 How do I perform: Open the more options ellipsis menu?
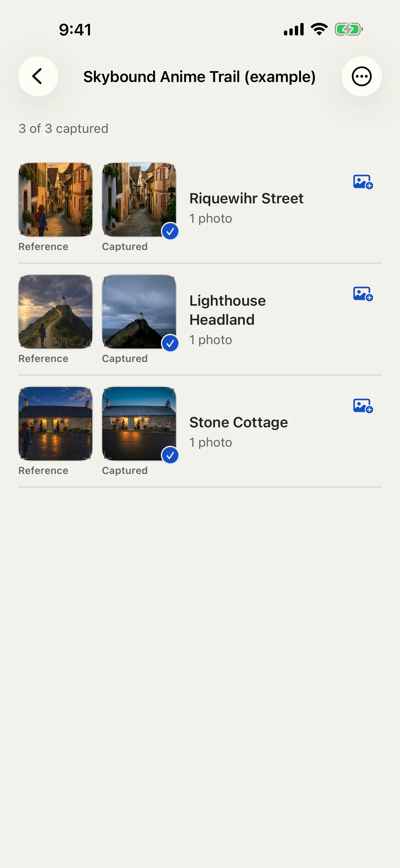(362, 76)
